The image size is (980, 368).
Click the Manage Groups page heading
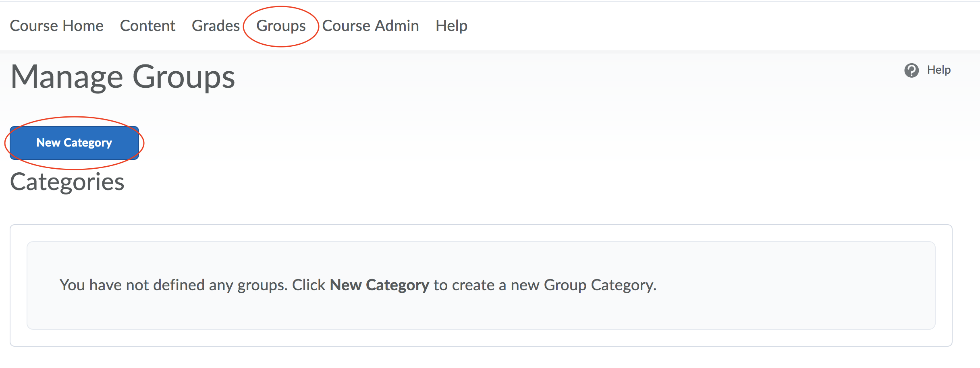click(122, 77)
